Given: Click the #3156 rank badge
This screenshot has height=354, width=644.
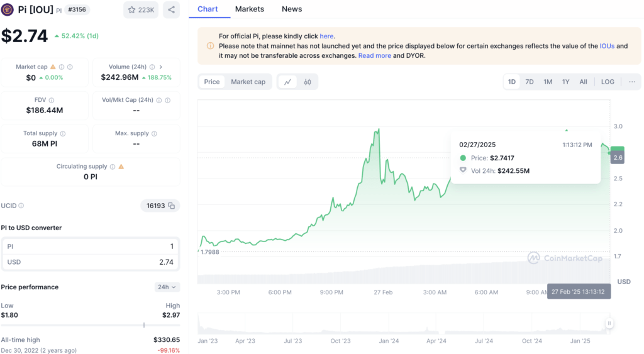Looking at the screenshot, I should point(77,9).
